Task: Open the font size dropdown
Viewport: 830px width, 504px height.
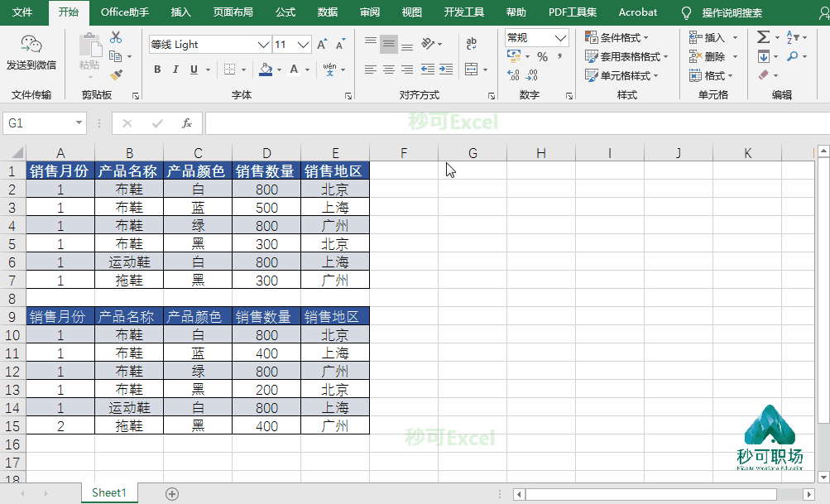Action: [304, 45]
